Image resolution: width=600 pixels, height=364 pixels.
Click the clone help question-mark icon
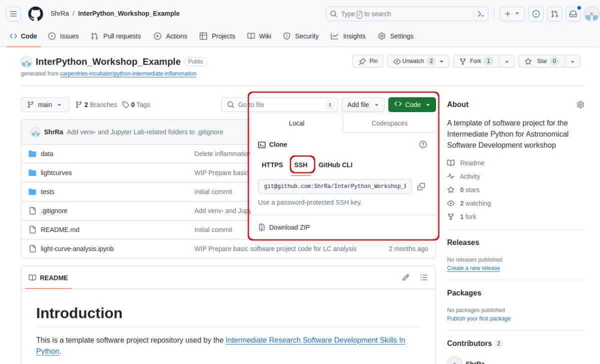(x=423, y=144)
